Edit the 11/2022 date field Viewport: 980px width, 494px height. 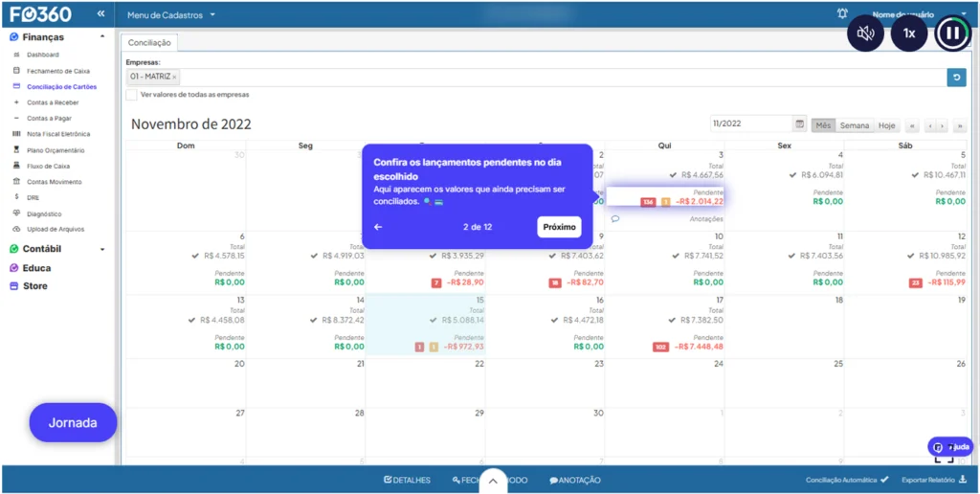[x=751, y=123]
